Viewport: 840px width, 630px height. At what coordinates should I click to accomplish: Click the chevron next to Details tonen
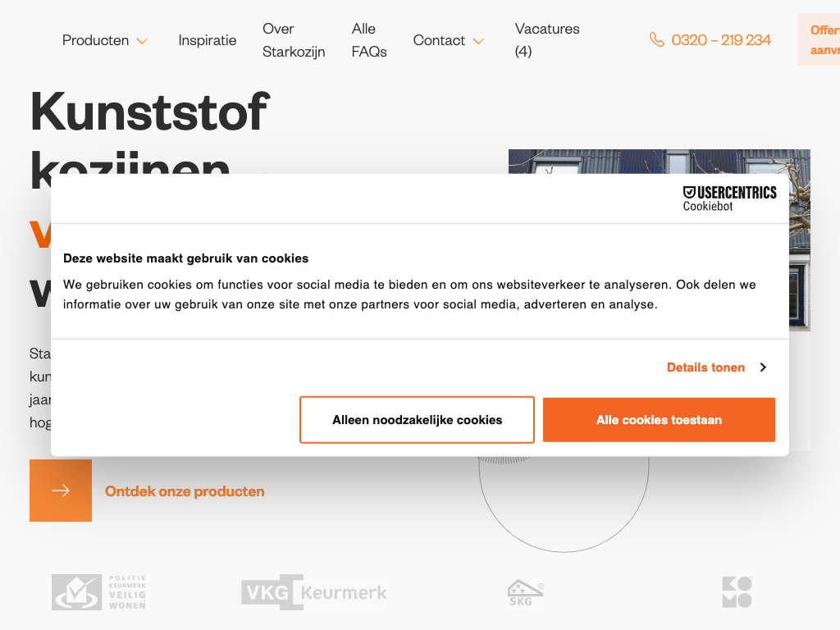(763, 367)
